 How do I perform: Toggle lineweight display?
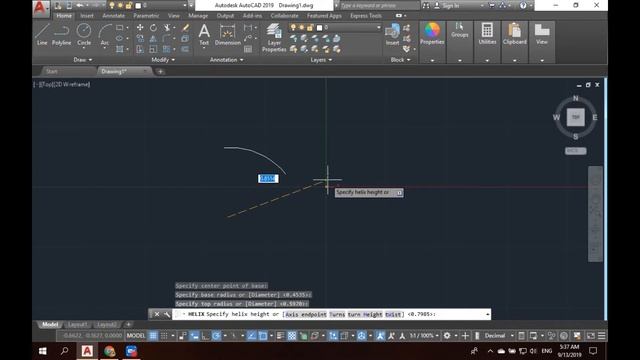pyautogui.click(x=280, y=336)
